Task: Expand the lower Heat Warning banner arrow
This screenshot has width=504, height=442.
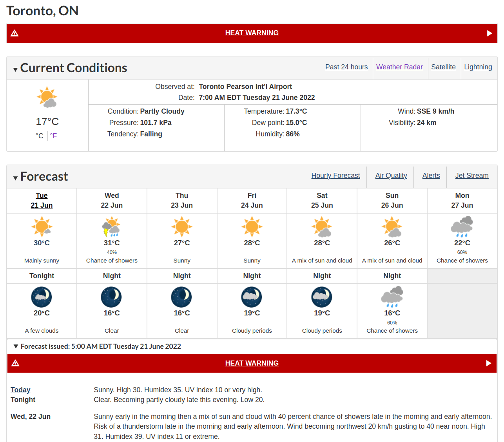Action: point(489,363)
